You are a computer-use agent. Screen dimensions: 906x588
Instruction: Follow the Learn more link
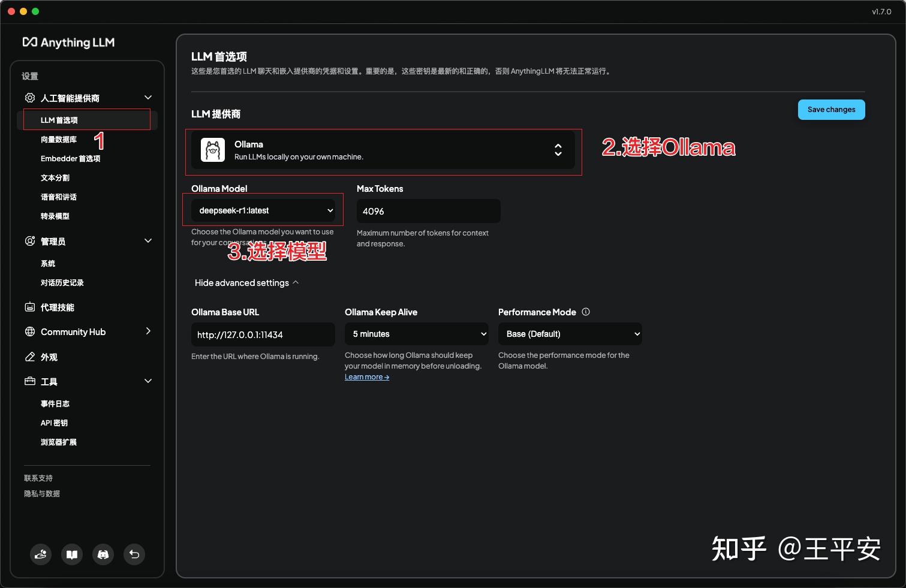point(367,377)
